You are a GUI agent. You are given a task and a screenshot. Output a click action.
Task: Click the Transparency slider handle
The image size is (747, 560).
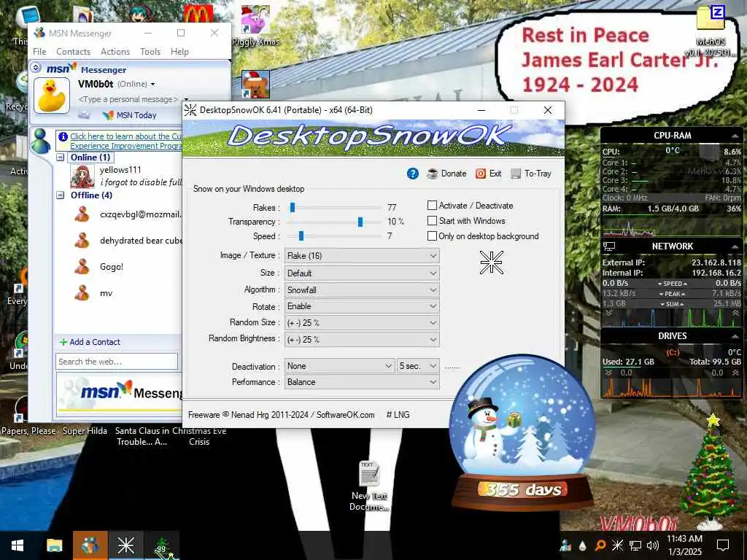360,222
